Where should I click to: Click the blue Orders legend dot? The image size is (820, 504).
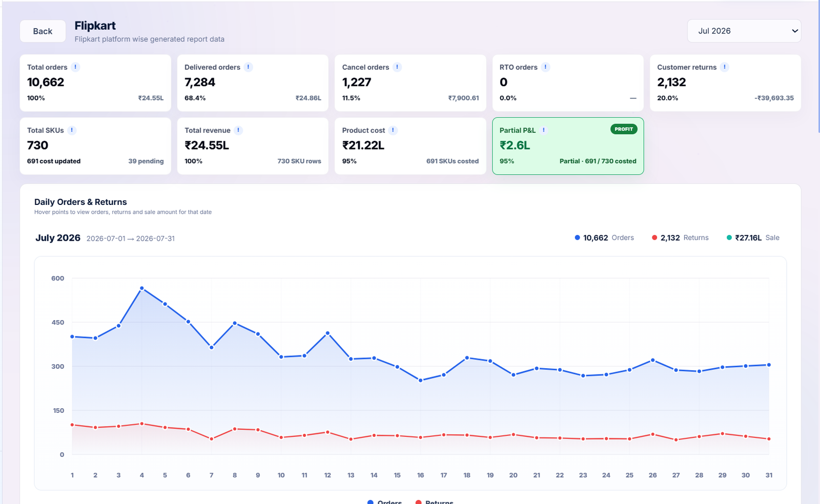(x=577, y=238)
